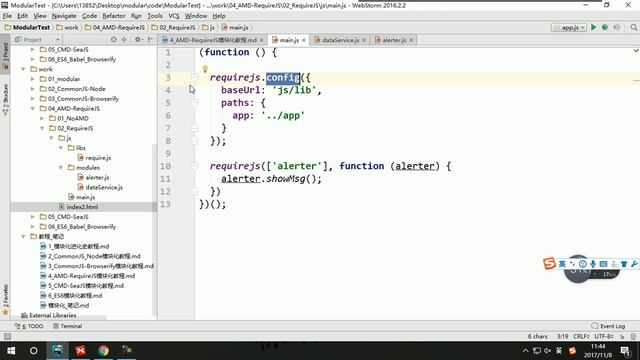Click the UTF-8 encoding selector
This screenshot has height=360, width=640.
point(604,336)
